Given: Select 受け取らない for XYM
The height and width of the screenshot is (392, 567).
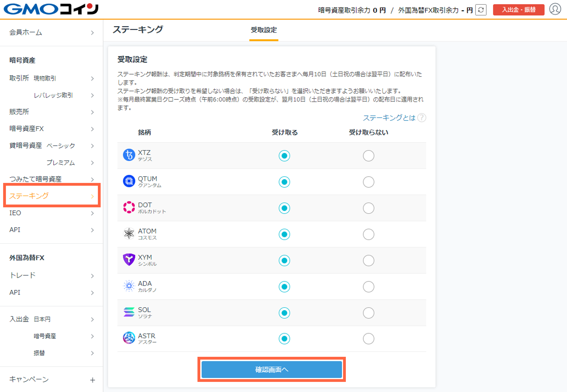Looking at the screenshot, I should coord(368,260).
